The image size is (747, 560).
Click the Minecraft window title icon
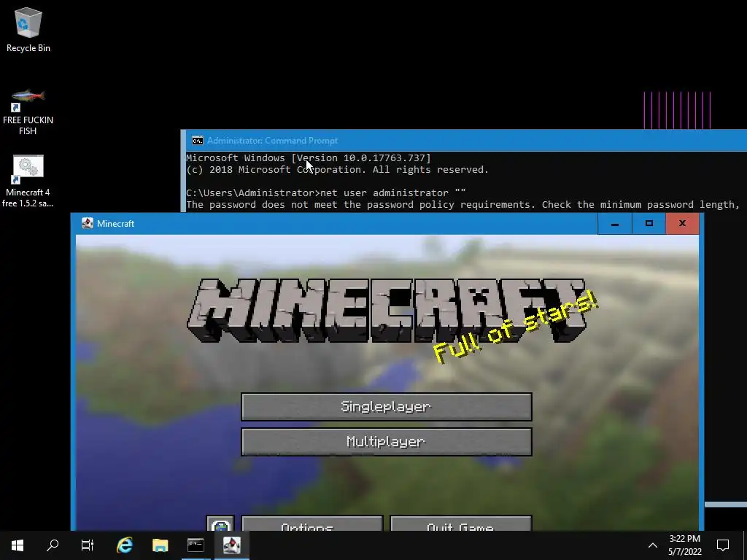pyautogui.click(x=88, y=223)
